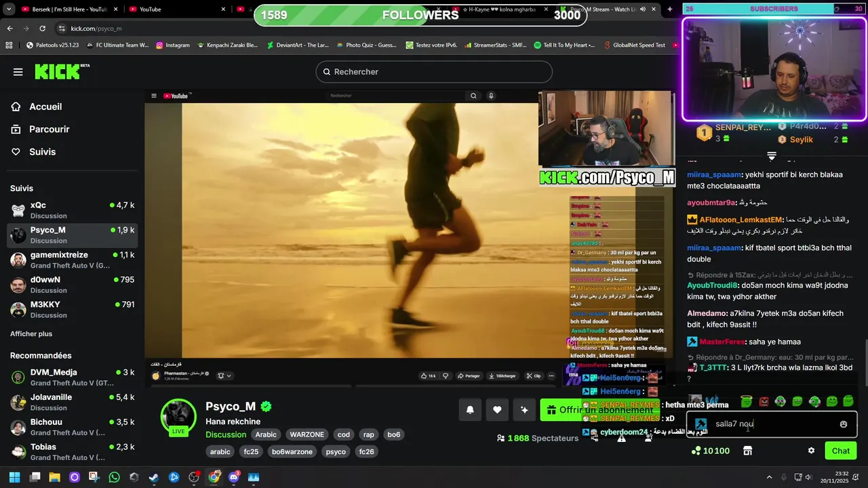Go back in the browser

(x=9, y=28)
